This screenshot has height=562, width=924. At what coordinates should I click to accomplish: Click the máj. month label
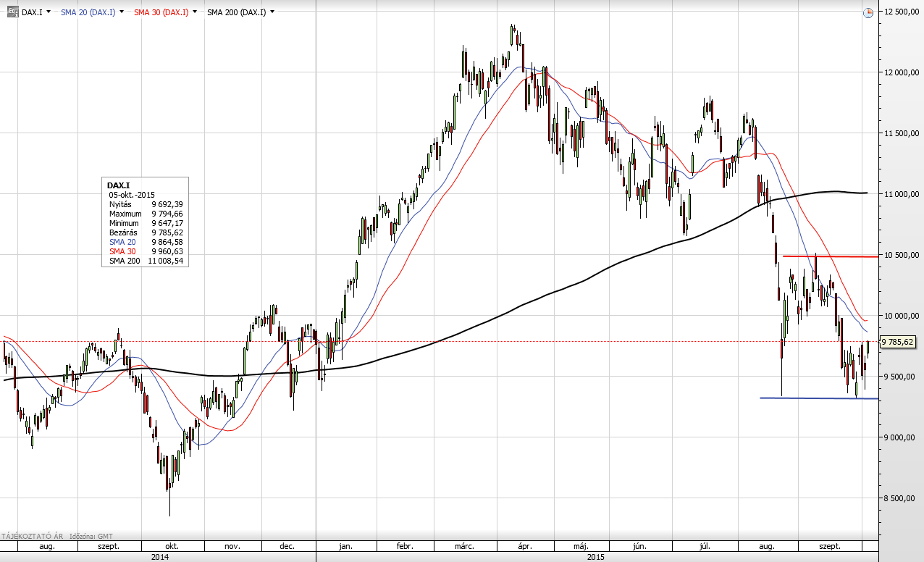pos(581,546)
